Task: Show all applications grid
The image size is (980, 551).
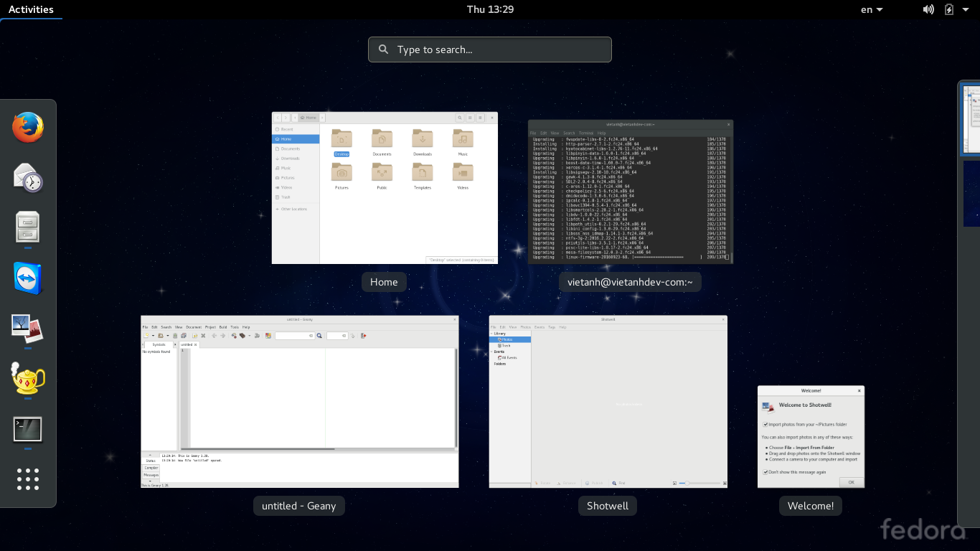Action: [28, 479]
